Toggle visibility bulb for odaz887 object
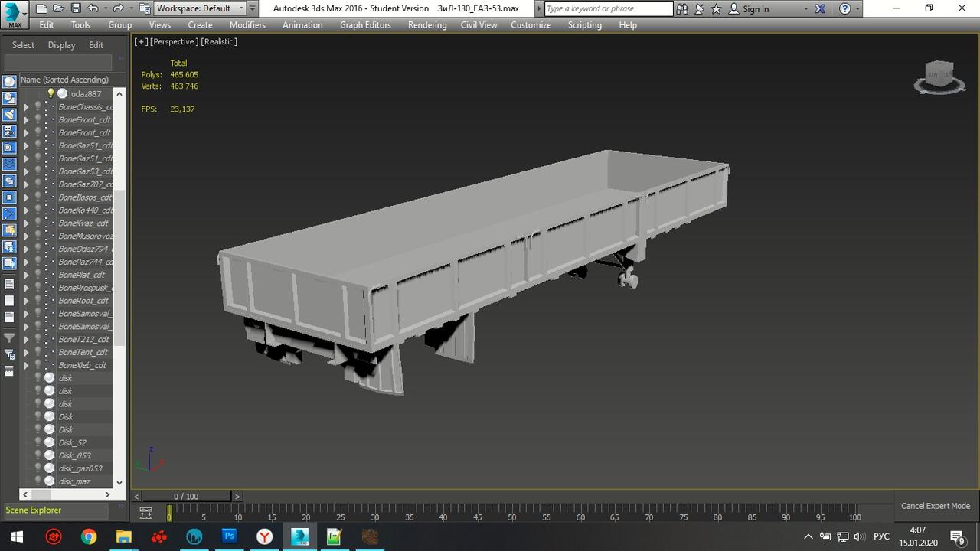This screenshot has width=980, height=551. 51,93
